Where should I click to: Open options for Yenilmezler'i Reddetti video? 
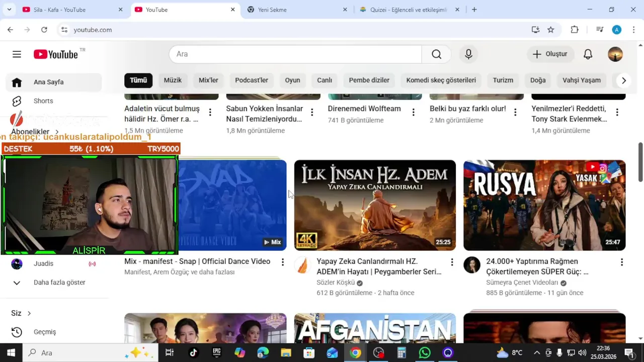point(617,112)
